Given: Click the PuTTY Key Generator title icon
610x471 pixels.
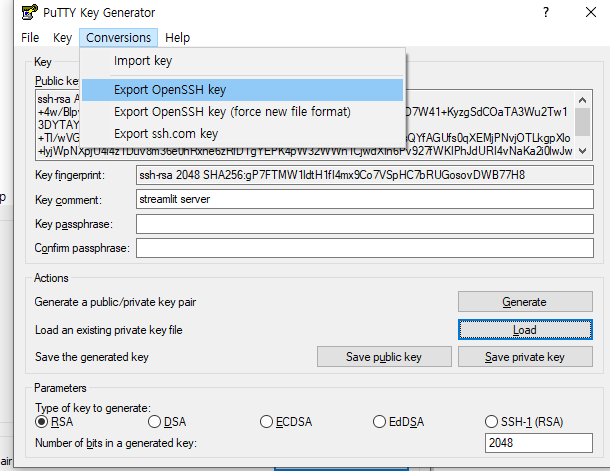Looking at the screenshot, I should click(x=29, y=12).
